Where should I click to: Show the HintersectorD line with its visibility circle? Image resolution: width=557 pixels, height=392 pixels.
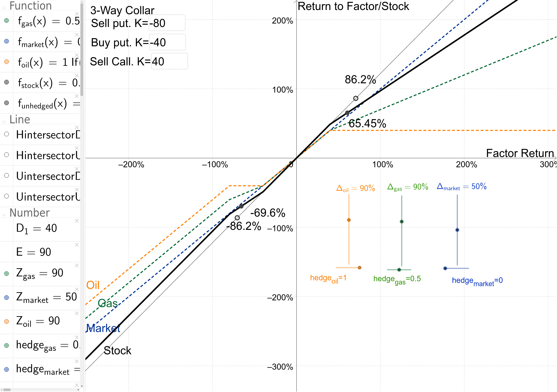7,134
